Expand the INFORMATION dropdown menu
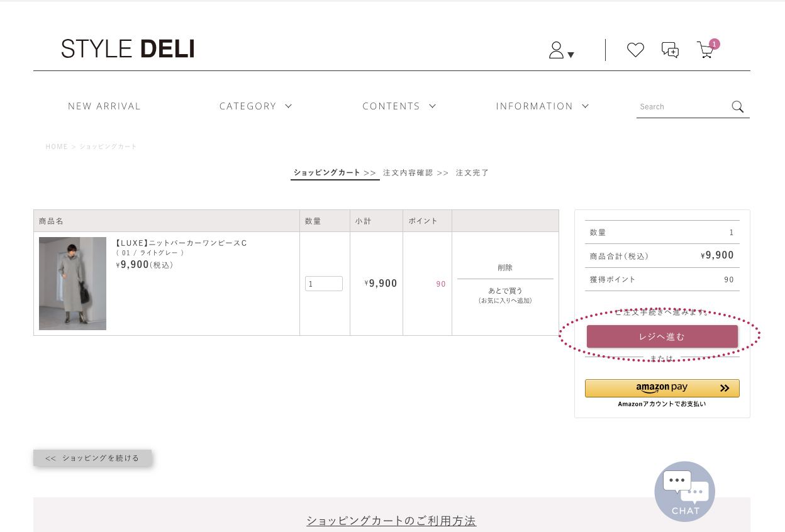Screen dimensions: 785x532 [542, 106]
